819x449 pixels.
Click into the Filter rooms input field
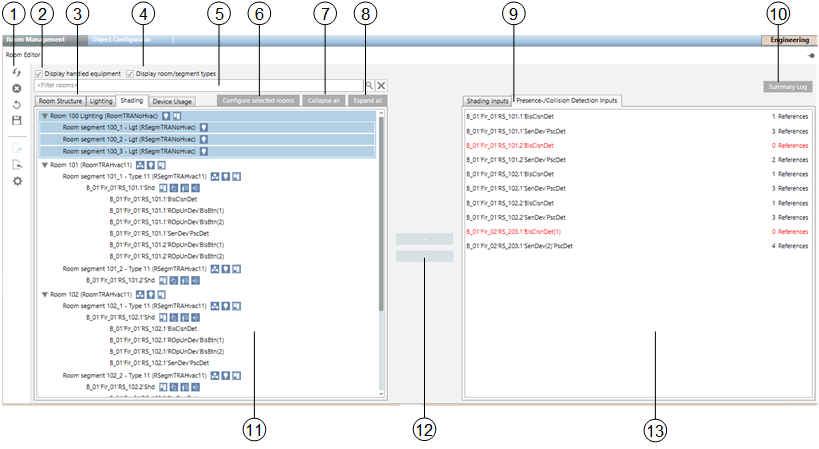point(198,87)
